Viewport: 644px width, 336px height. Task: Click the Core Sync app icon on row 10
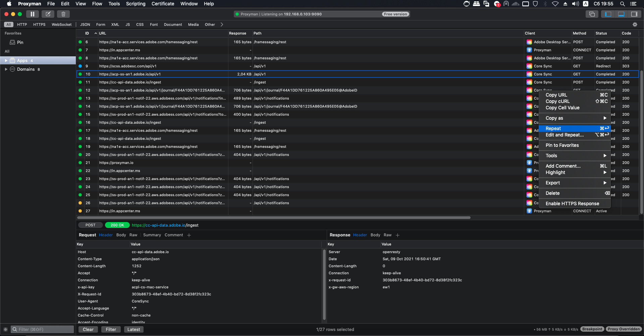tap(529, 74)
